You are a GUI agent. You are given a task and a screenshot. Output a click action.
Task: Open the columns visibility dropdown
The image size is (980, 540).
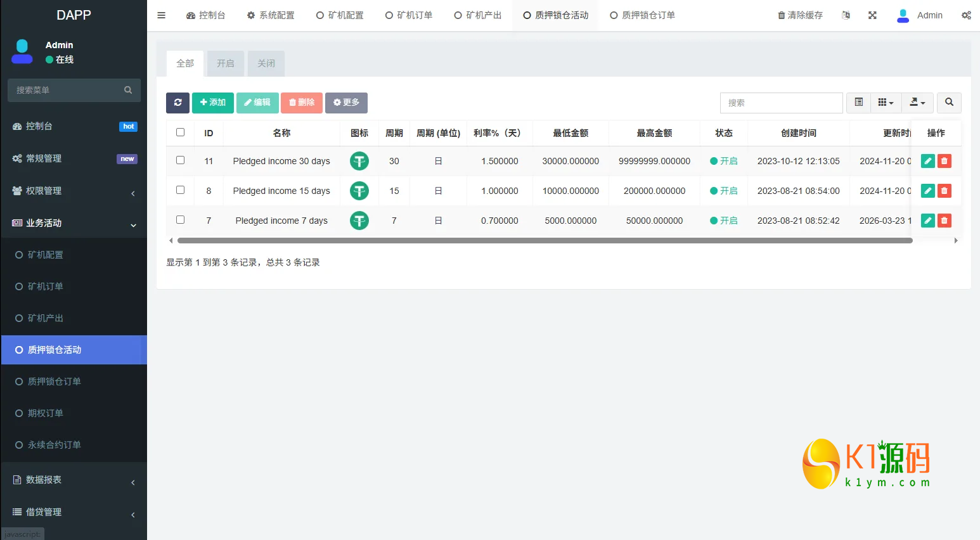pyautogui.click(x=886, y=103)
